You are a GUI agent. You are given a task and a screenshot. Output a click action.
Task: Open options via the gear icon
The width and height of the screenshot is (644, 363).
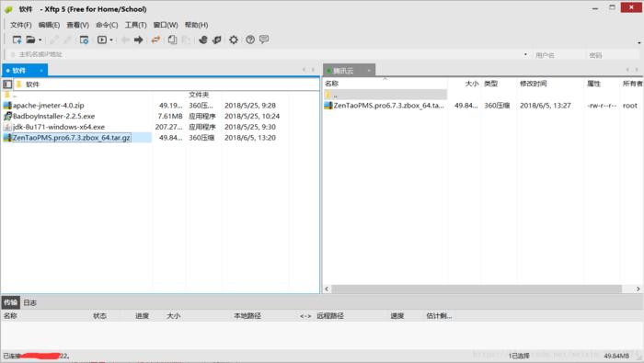click(234, 40)
